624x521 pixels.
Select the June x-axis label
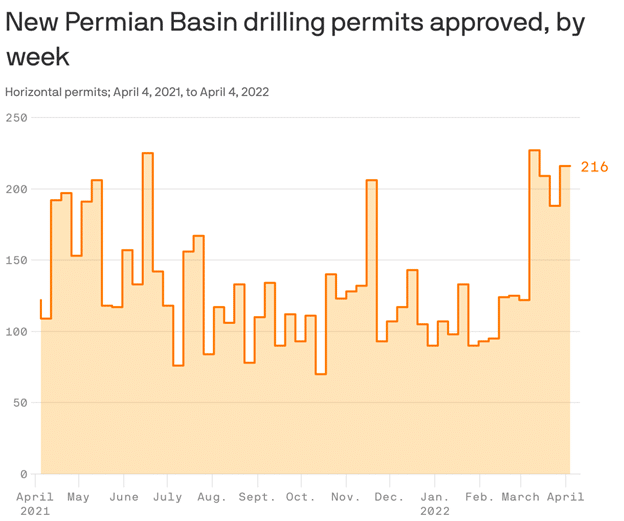pos(123,496)
